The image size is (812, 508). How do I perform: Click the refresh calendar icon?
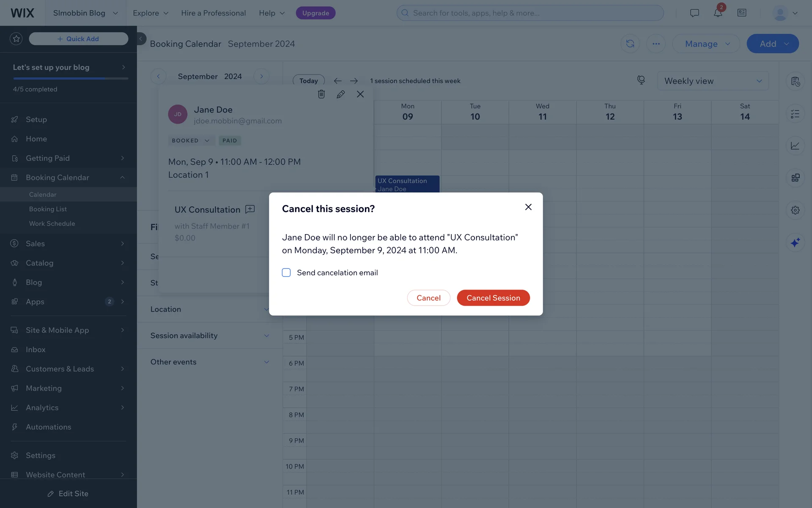click(630, 44)
